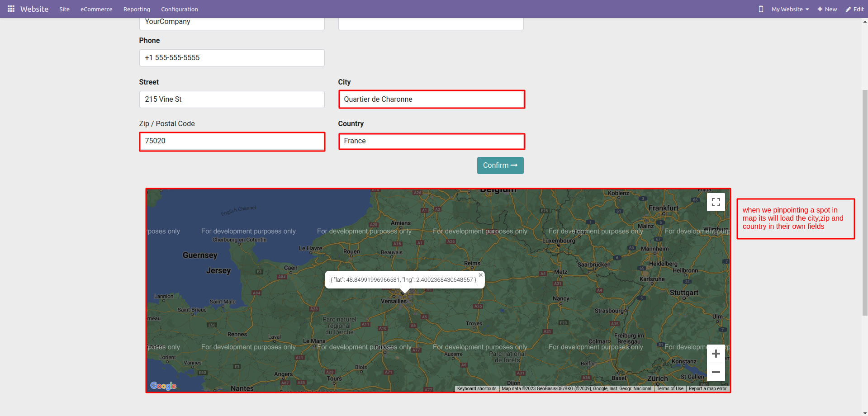Click the Le Mans label on the map

[314, 341]
